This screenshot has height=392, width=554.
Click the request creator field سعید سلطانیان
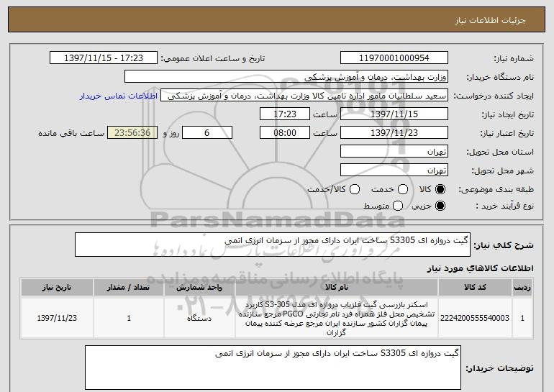tap(304, 96)
